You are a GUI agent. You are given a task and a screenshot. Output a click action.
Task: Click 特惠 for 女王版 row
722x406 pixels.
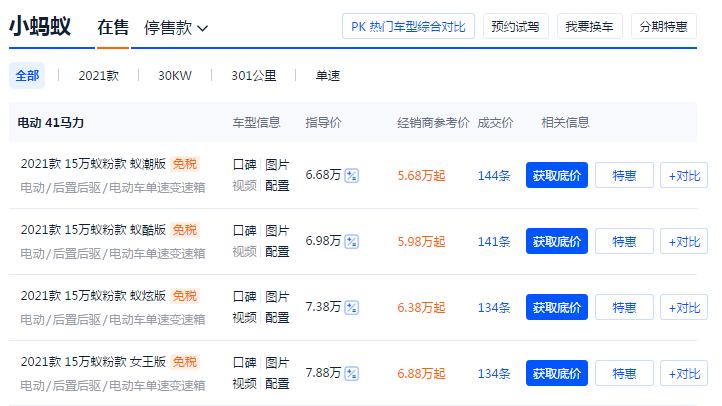point(624,373)
